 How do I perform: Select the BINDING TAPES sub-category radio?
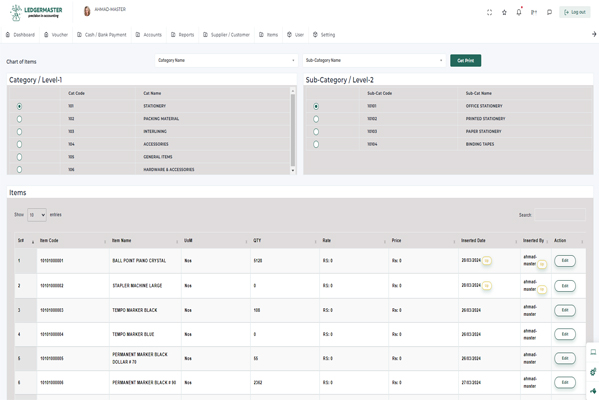(x=316, y=144)
